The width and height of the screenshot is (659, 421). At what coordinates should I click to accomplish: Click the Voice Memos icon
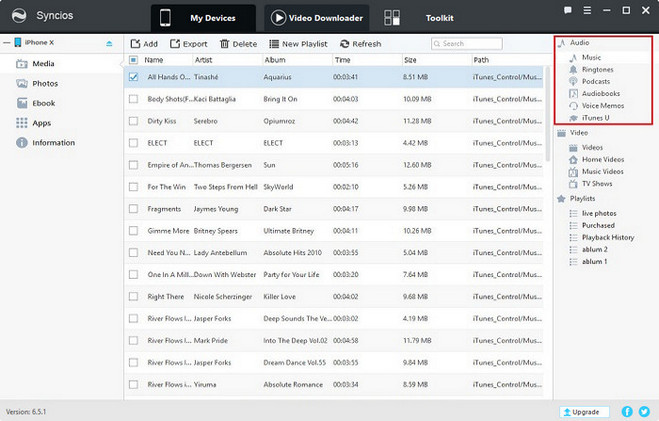tap(573, 106)
